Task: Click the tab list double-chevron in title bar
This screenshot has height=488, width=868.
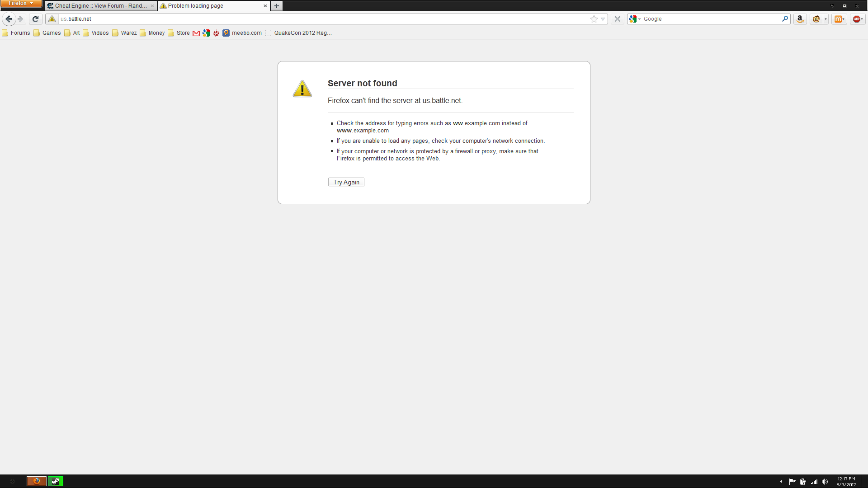Action: 832,6
